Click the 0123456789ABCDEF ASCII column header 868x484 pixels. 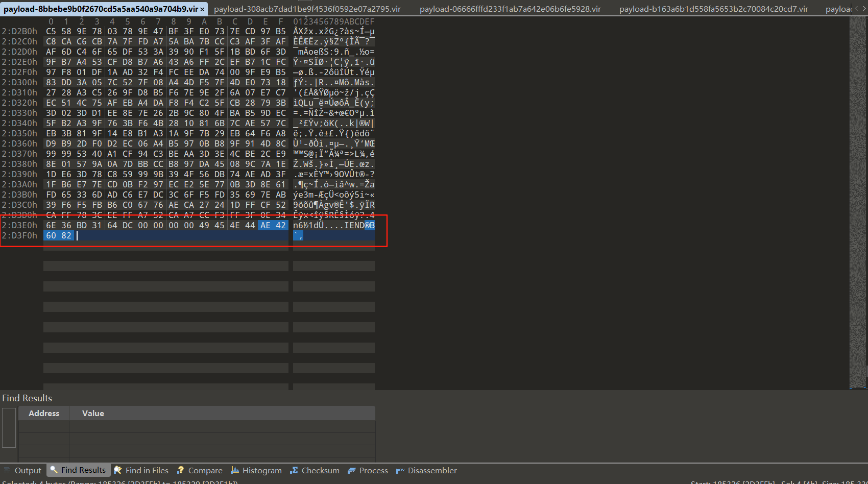[x=334, y=21]
